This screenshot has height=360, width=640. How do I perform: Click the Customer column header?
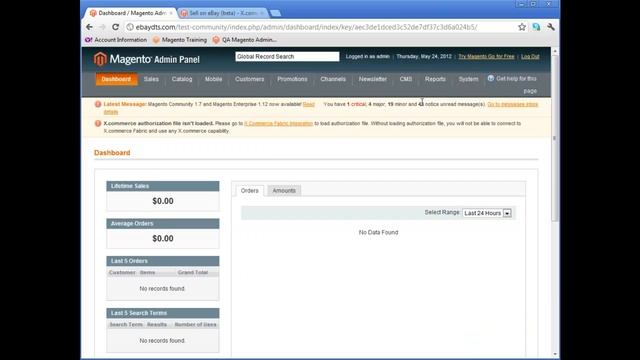tap(122, 273)
